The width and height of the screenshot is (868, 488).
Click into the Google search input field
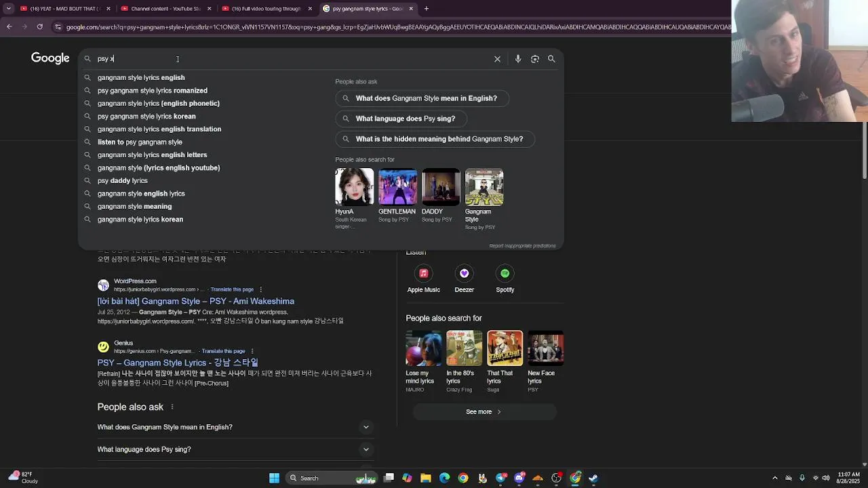click(x=292, y=59)
